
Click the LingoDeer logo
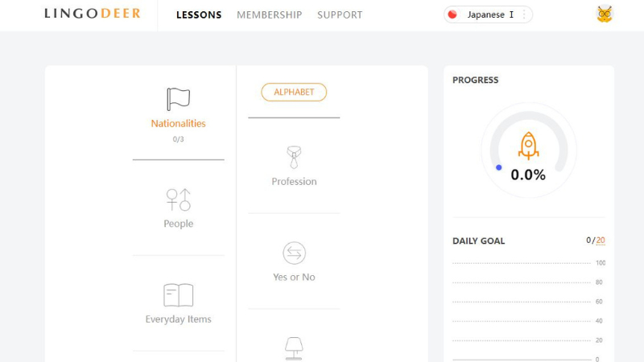(93, 14)
